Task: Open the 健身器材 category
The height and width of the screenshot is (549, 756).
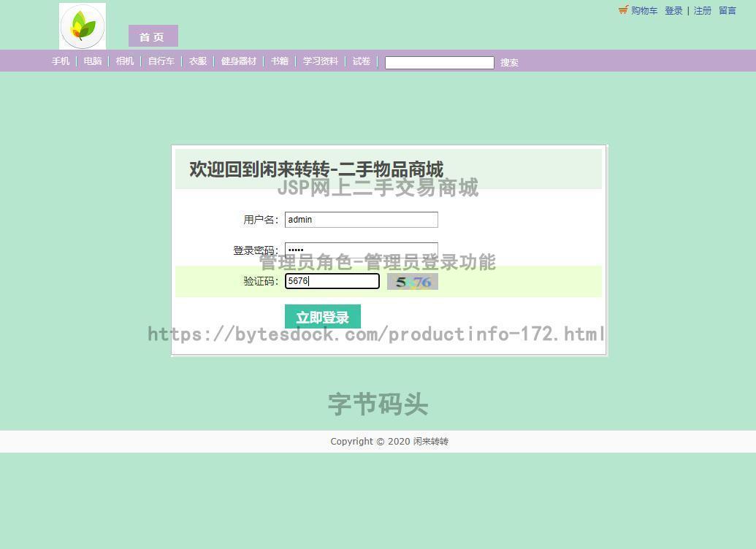Action: (x=238, y=61)
